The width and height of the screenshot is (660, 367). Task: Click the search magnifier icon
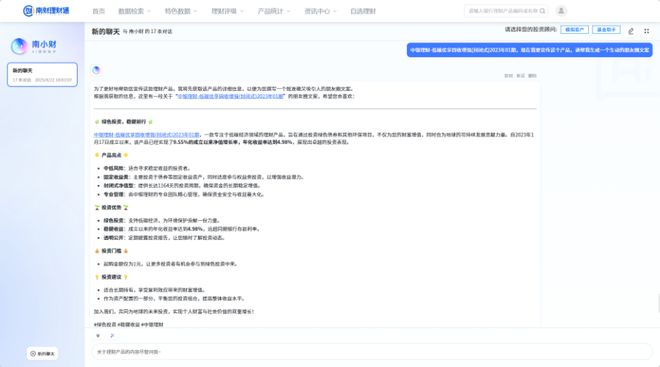(543, 11)
